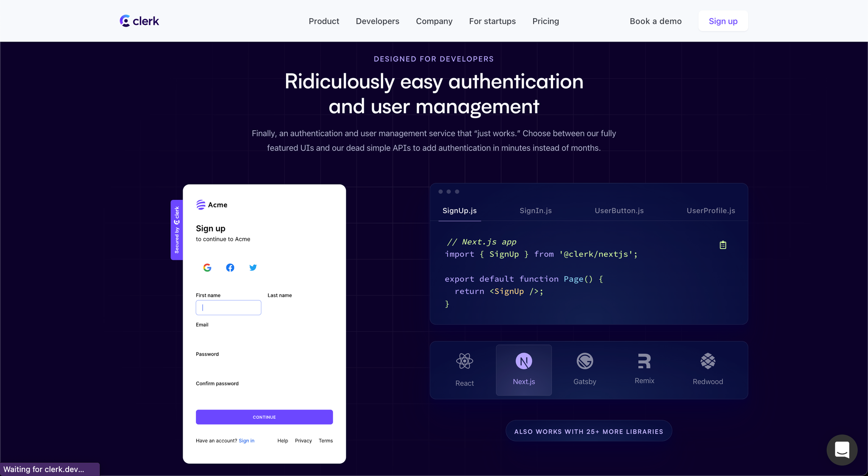The width and height of the screenshot is (868, 476).
Task: Focus the First name input field
Action: pyautogui.click(x=228, y=308)
